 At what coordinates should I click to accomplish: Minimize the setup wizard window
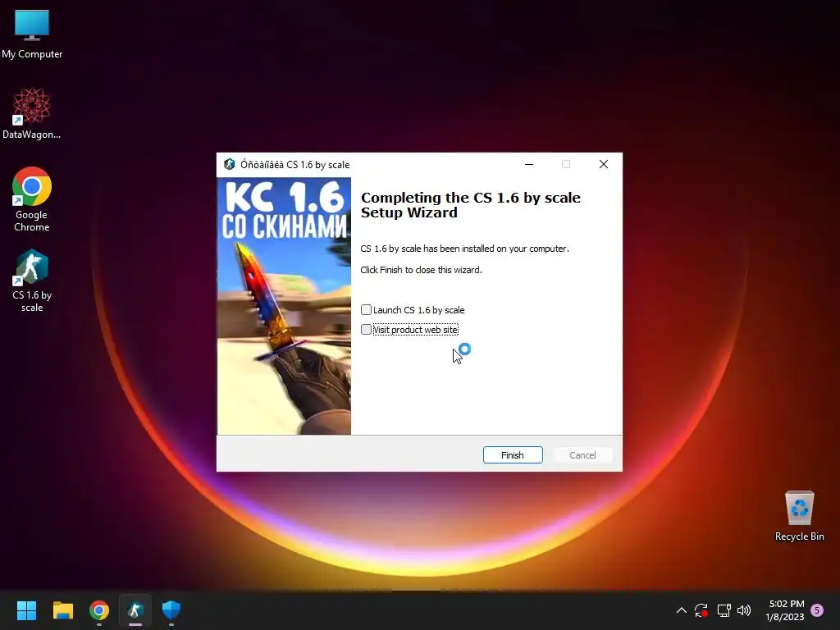click(x=529, y=164)
